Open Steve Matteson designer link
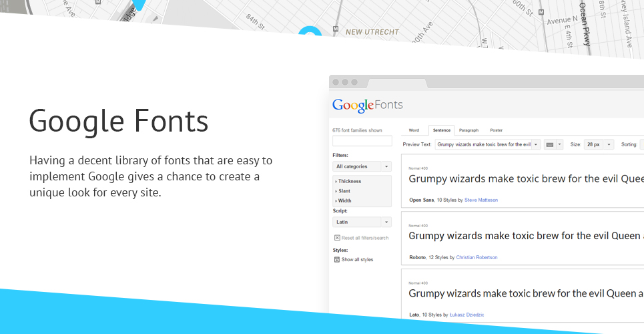The image size is (644, 334). click(x=481, y=200)
